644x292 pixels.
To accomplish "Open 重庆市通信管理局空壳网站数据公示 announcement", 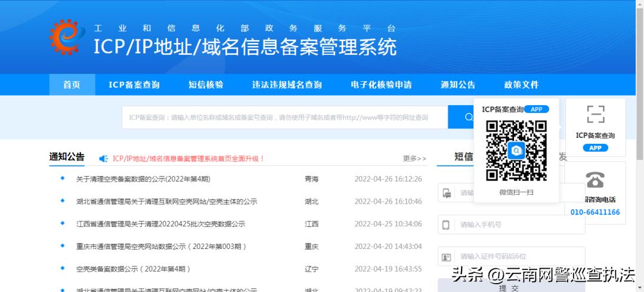I will click(162, 247).
